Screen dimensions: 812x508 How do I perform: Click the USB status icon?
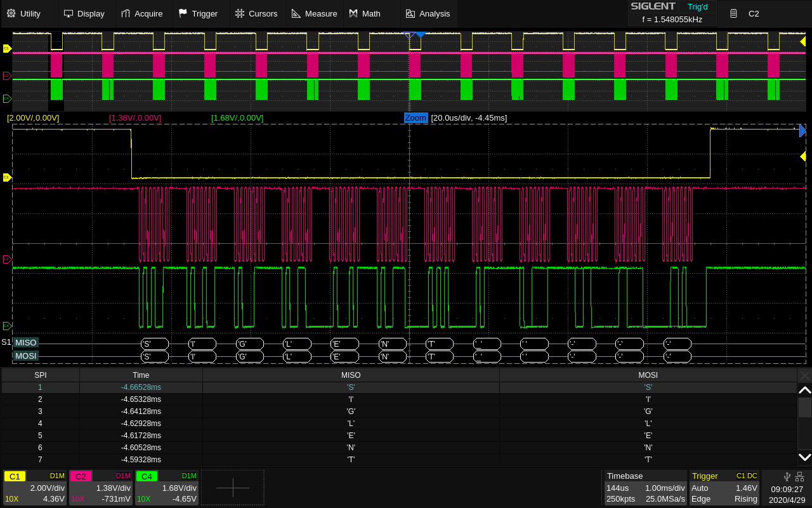point(787,476)
